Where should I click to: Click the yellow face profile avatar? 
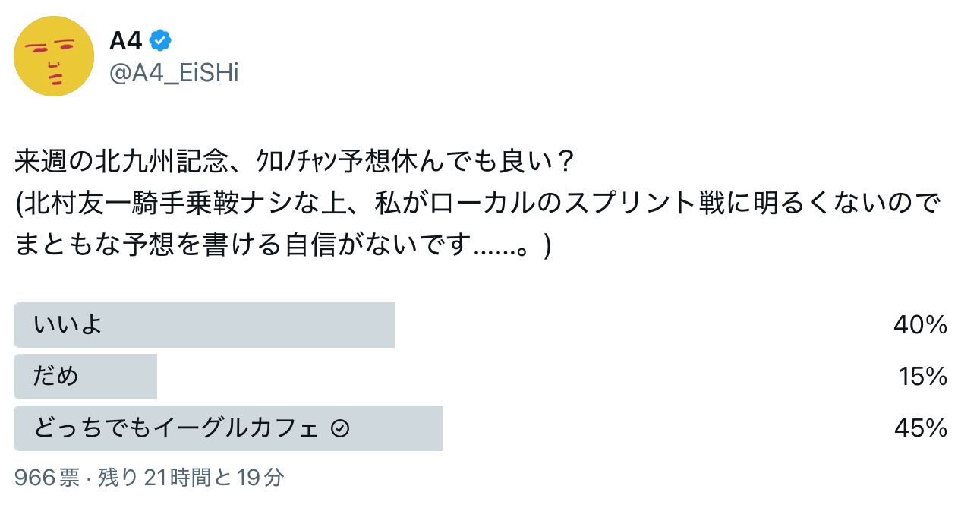click(54, 56)
